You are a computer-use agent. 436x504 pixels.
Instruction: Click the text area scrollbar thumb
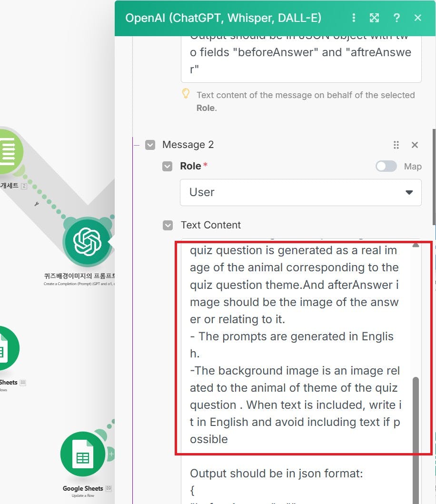(x=416, y=440)
